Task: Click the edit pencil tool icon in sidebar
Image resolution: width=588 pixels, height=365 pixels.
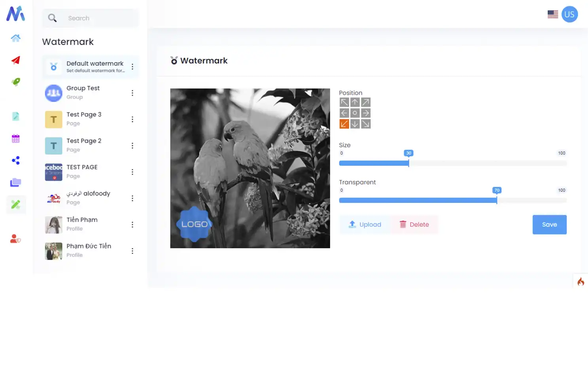Action: 15,204
